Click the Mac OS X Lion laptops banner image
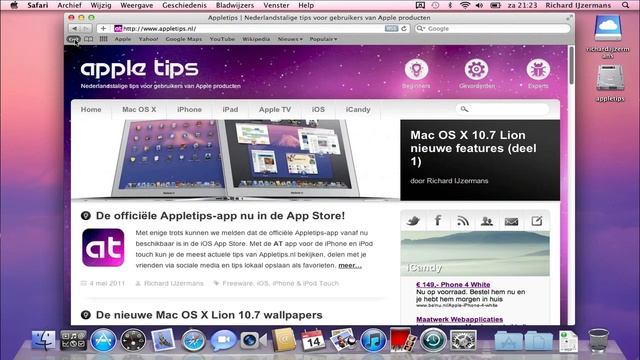Screen dimensions: 640x360 pyautogui.click(x=236, y=160)
